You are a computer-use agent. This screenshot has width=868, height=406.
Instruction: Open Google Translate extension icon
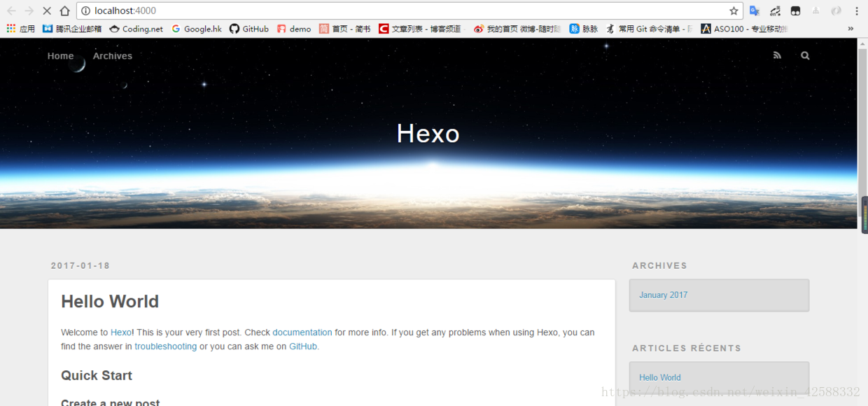[x=755, y=10]
